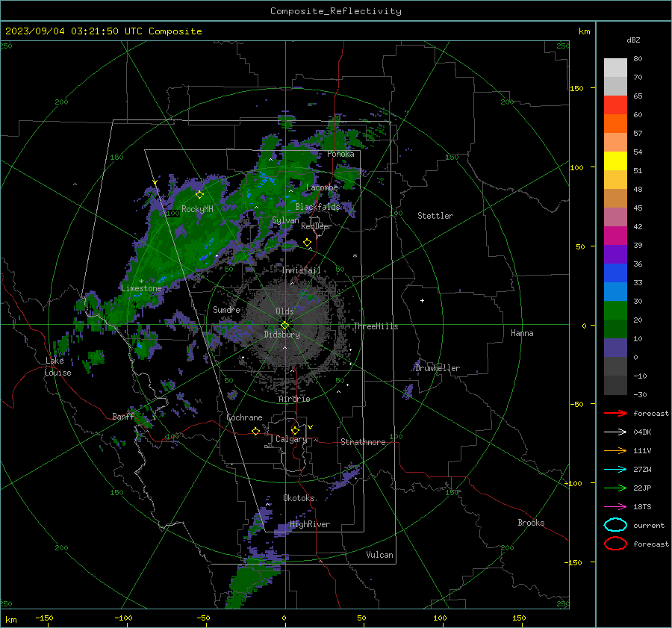Click the RedDeer city label
672x628 pixels.
point(317,226)
